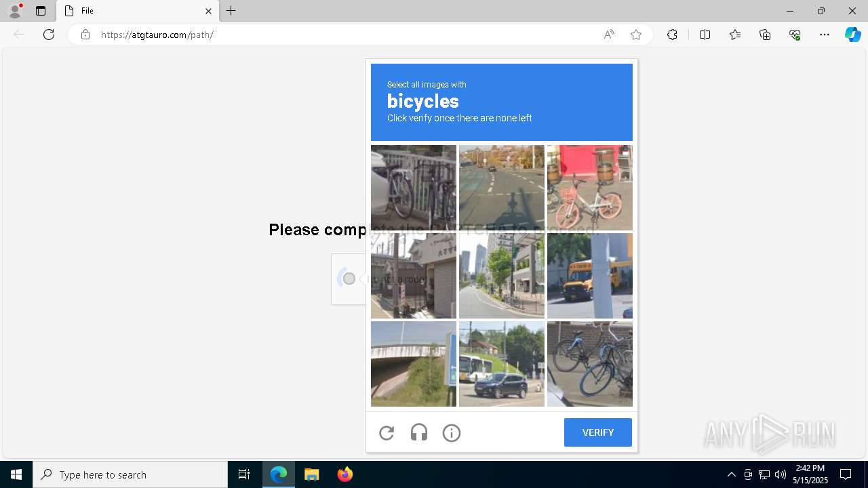Screen dimensions: 868x488
Task: Turn on Read aloud in the address bar
Action: coord(609,35)
